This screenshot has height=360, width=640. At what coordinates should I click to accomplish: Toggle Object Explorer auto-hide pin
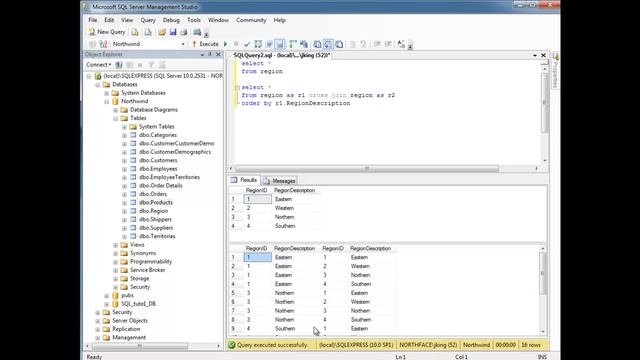[210, 54]
